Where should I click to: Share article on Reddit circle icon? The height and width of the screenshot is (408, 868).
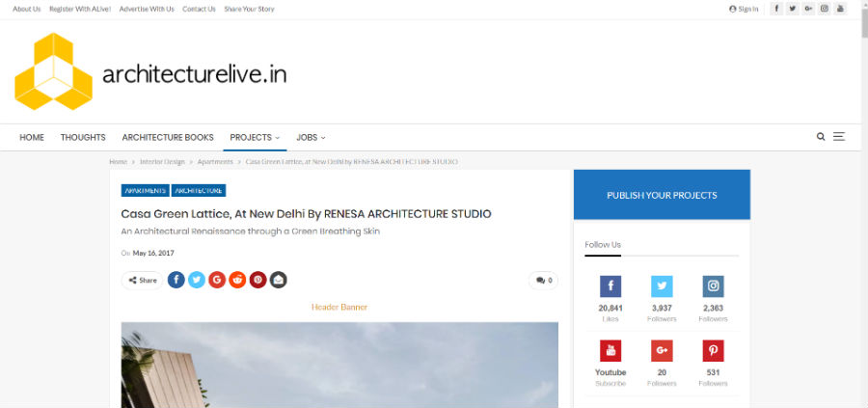[x=237, y=280]
